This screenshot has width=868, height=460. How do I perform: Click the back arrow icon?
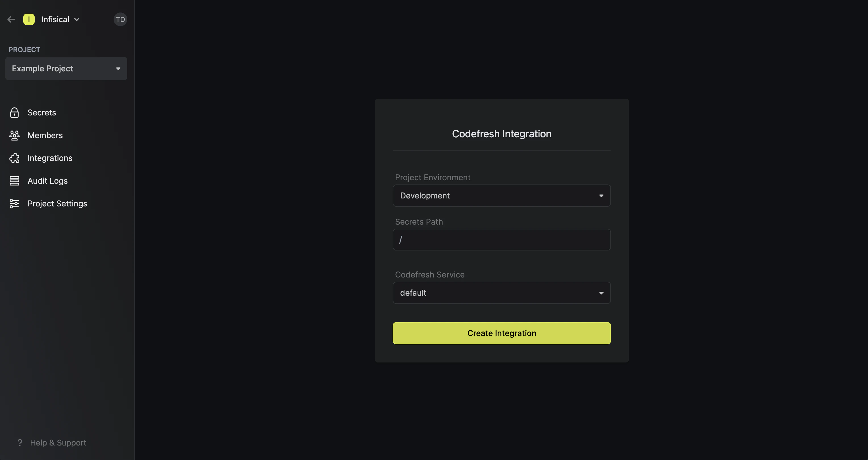(x=11, y=20)
